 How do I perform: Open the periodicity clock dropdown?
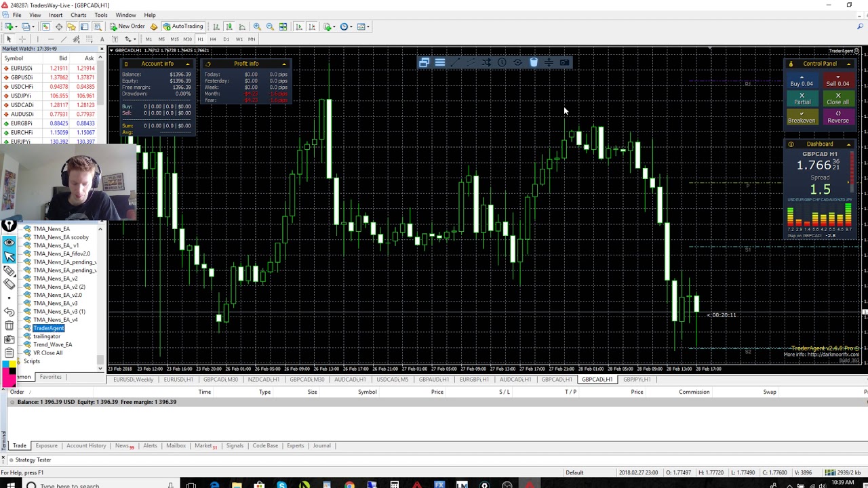[x=351, y=26]
